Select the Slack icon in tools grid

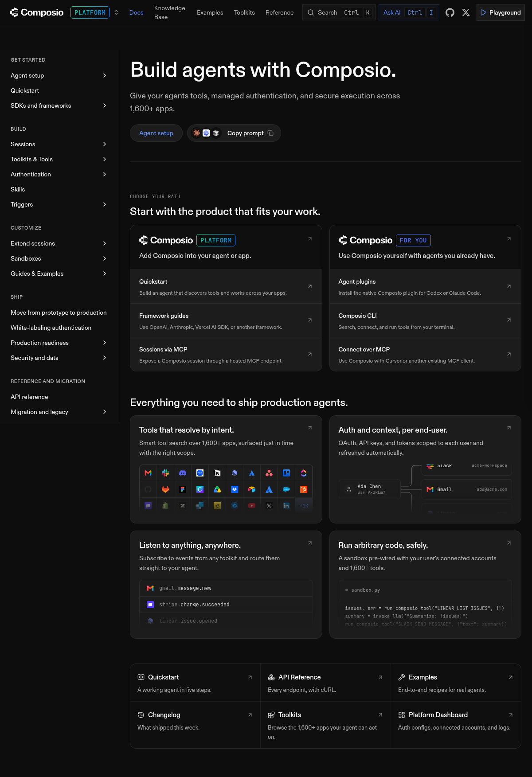pos(165,473)
